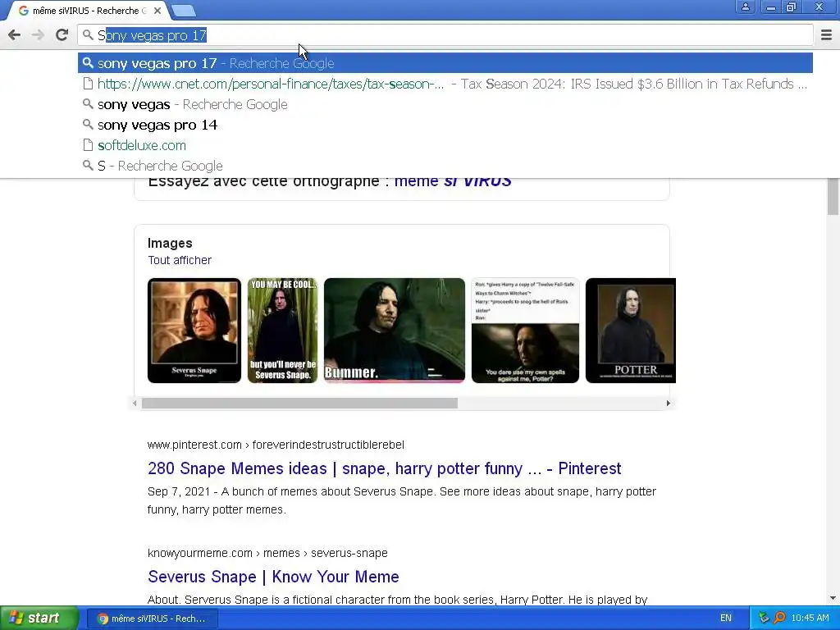This screenshot has width=840, height=630.
Task: Close the 'même siVIRUS' tab
Action: (x=157, y=11)
